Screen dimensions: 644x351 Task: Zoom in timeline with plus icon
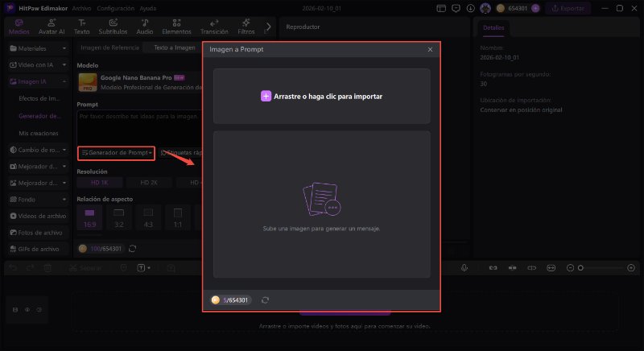[x=631, y=267]
